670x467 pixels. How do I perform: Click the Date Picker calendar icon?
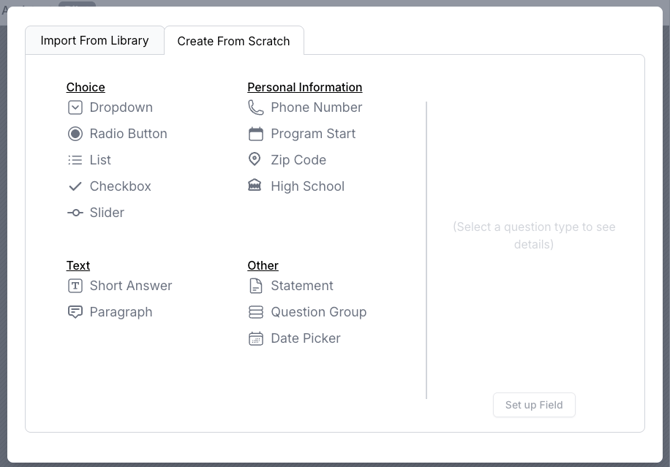point(256,339)
